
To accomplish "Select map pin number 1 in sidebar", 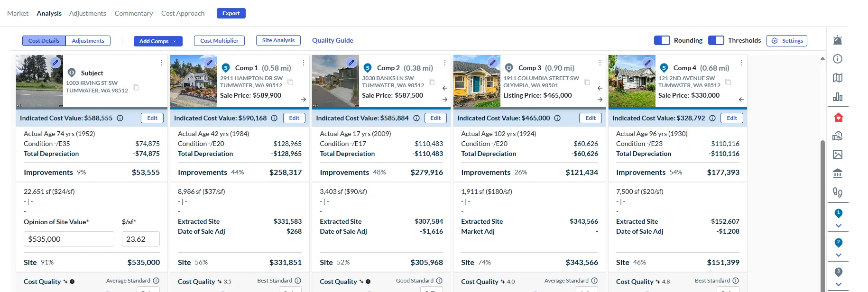I will pyautogui.click(x=839, y=213).
